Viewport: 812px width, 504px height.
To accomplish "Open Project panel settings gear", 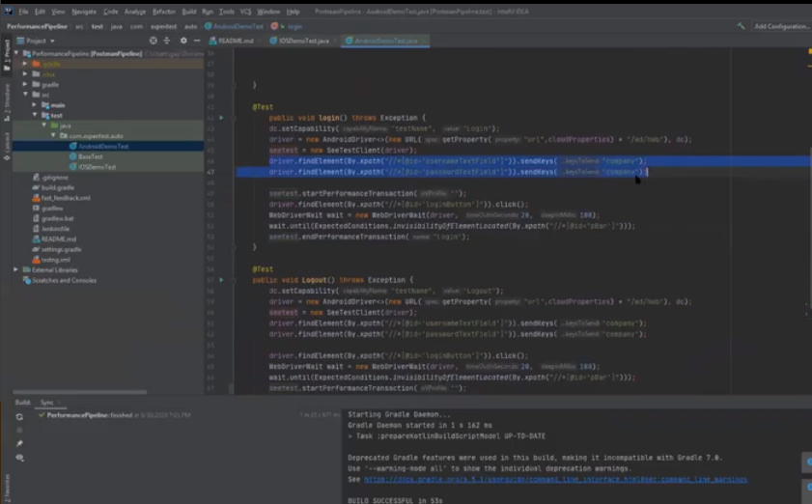I will click(183, 41).
